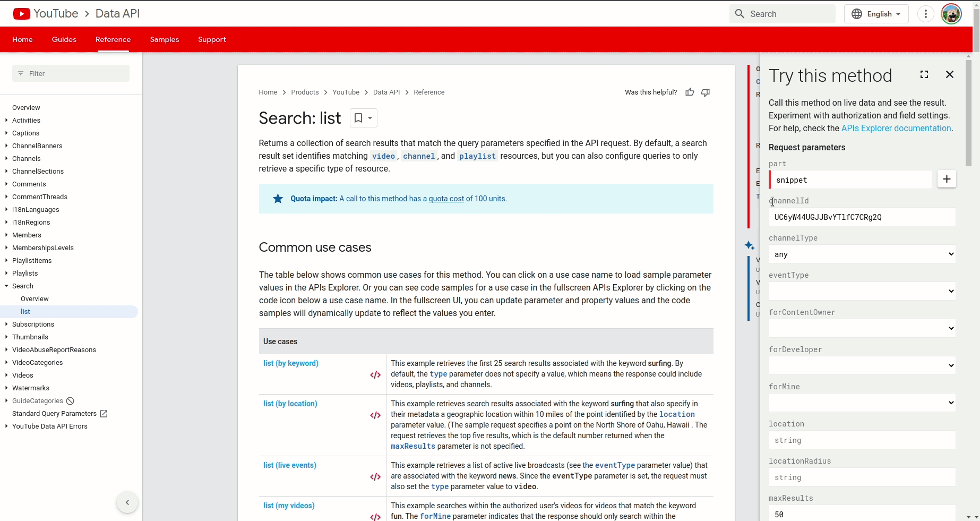Expand Try this method to fullscreen
Image resolution: width=980 pixels, height=521 pixels.
click(924, 74)
